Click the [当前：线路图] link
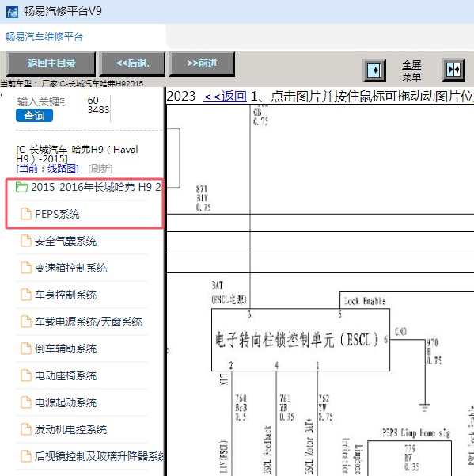 click(47, 169)
